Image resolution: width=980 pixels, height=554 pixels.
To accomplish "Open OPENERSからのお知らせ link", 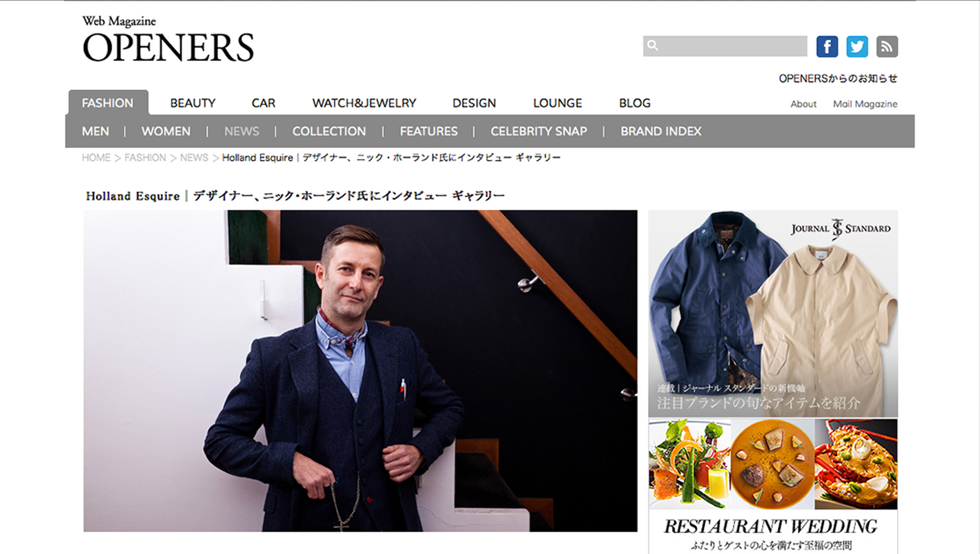I will point(838,79).
